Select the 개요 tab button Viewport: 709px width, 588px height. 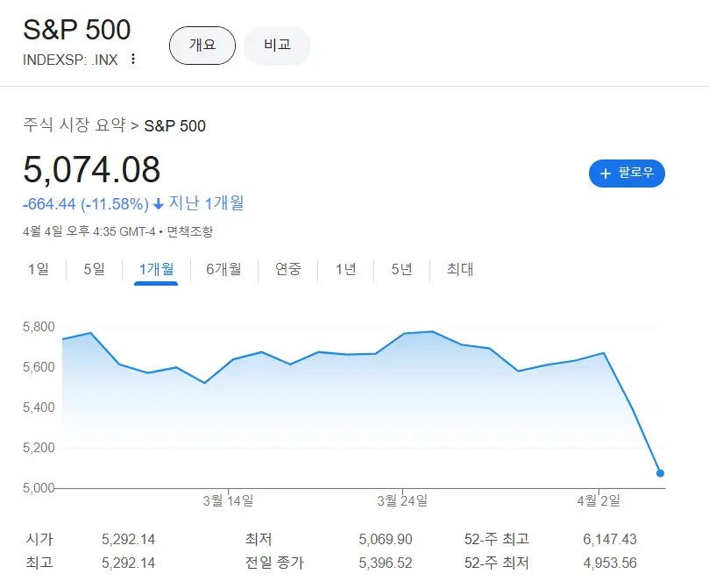(202, 46)
